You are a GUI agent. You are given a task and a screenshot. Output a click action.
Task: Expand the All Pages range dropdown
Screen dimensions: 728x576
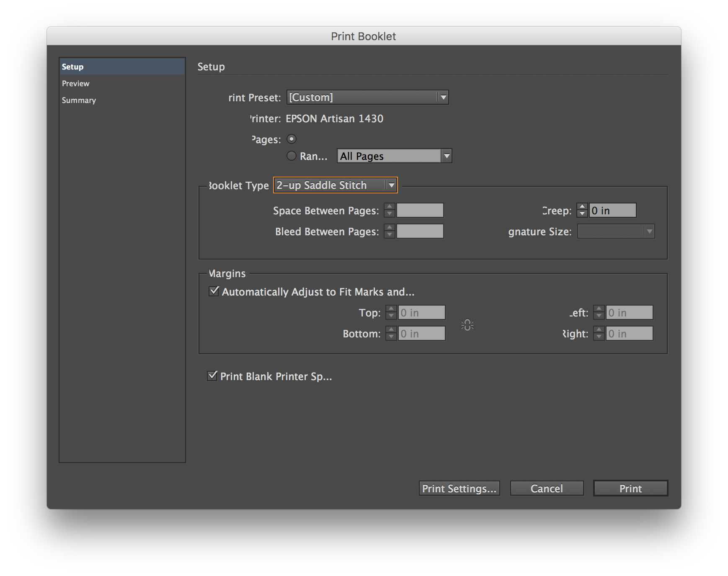pos(447,156)
